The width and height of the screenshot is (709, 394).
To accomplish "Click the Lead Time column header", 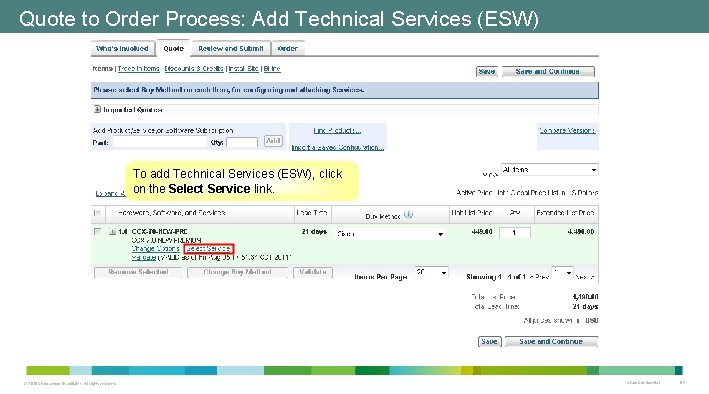I will pyautogui.click(x=312, y=213).
